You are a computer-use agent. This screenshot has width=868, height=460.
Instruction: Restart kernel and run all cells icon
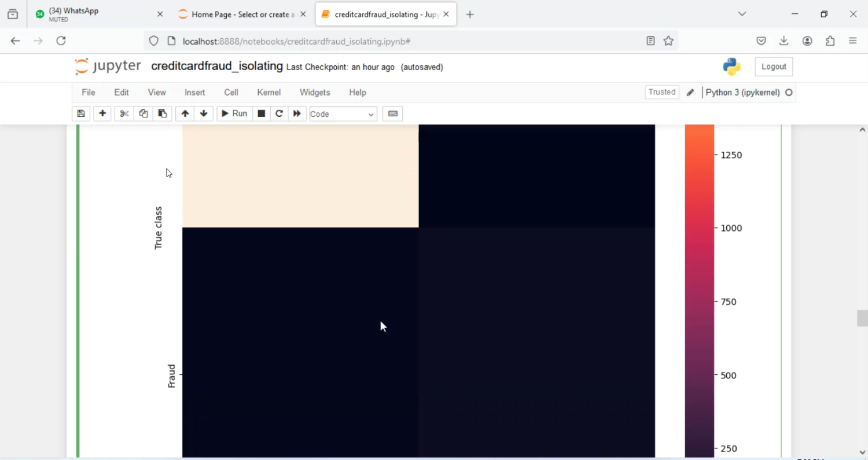click(x=297, y=114)
